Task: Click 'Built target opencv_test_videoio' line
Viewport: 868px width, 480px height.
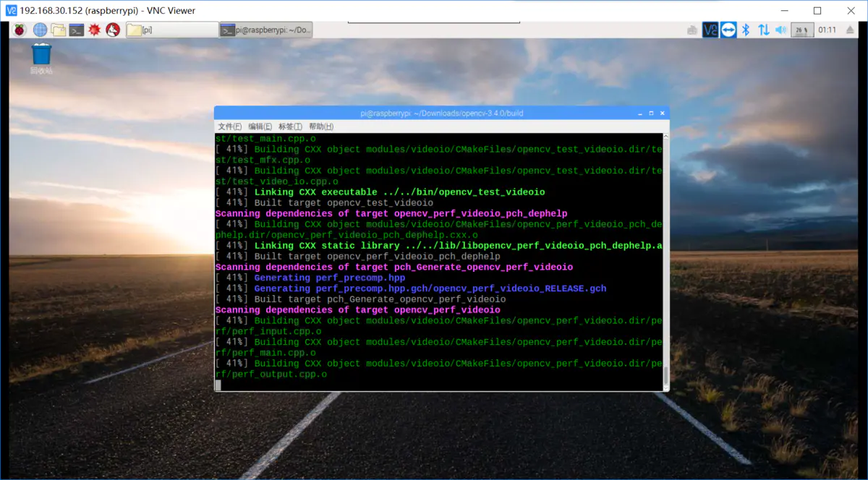Action: pyautogui.click(x=324, y=203)
